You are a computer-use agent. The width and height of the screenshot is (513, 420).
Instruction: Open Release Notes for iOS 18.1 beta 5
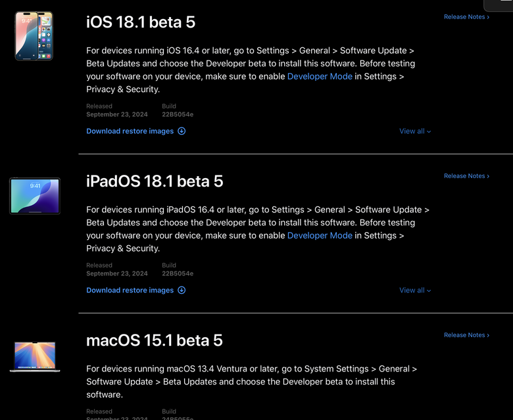(466, 17)
